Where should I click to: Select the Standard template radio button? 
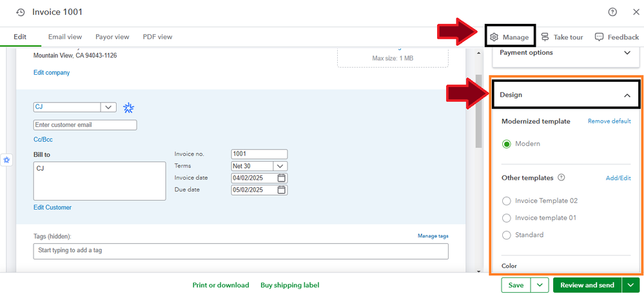[x=507, y=235]
